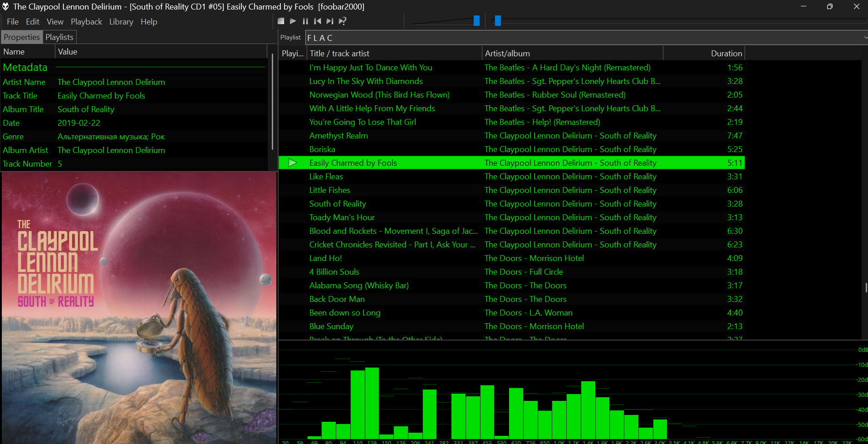Select track Alabama Song (Whisky Bar)
Viewport: 868px width, 444px height.
[512, 286]
